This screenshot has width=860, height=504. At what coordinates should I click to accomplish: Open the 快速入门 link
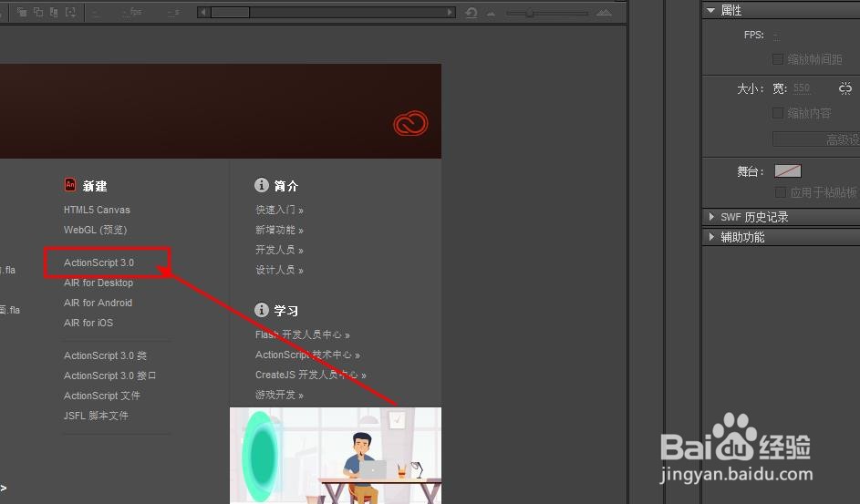(279, 210)
